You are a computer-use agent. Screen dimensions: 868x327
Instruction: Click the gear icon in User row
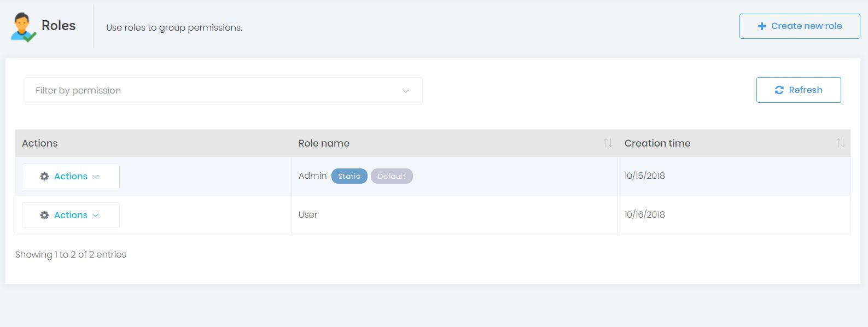44,215
